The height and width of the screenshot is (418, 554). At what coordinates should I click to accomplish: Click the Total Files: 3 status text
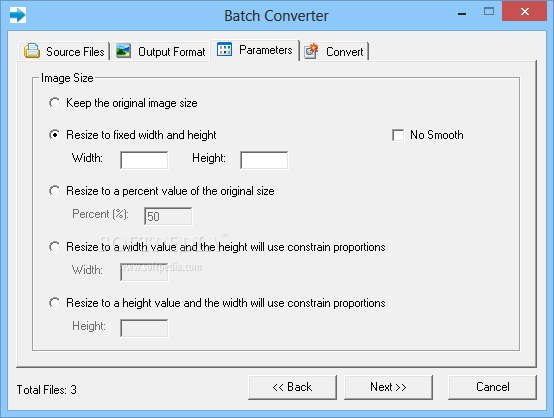tap(47, 390)
